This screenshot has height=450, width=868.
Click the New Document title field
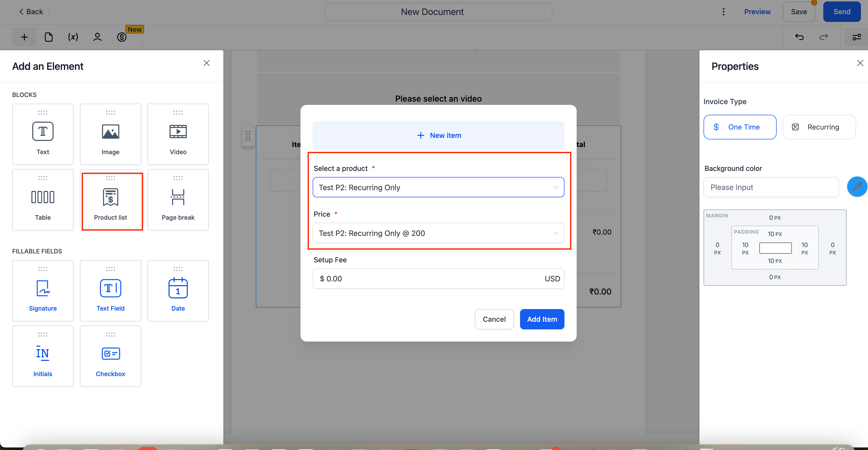pyautogui.click(x=438, y=12)
